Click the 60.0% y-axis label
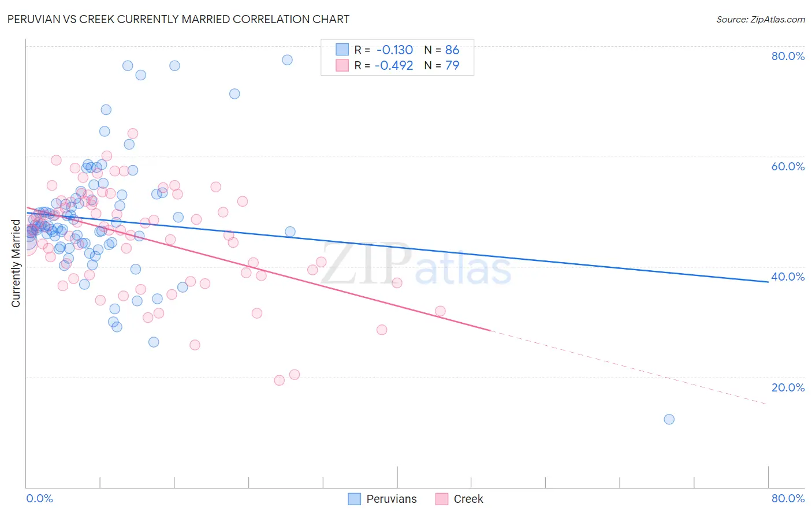The width and height of the screenshot is (812, 515). click(x=788, y=166)
